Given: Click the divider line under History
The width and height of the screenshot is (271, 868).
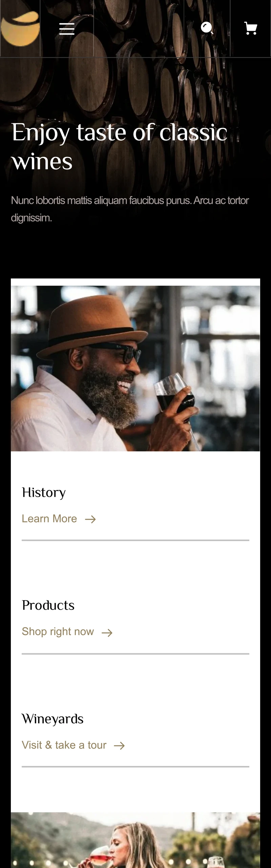Looking at the screenshot, I should (x=135, y=540).
